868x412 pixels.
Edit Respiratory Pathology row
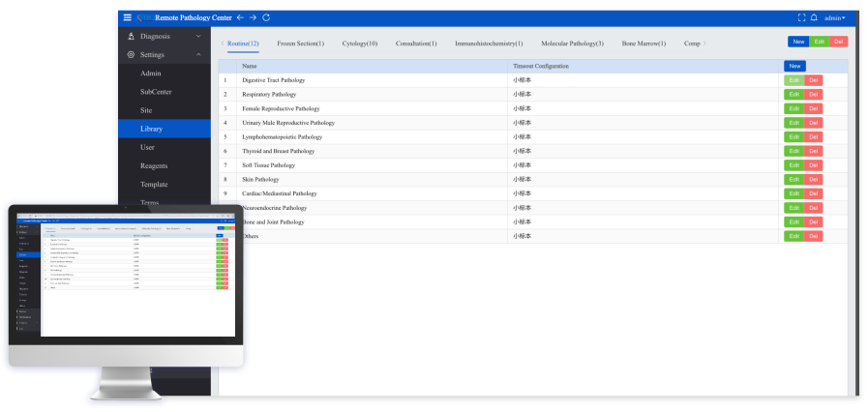[x=794, y=95]
